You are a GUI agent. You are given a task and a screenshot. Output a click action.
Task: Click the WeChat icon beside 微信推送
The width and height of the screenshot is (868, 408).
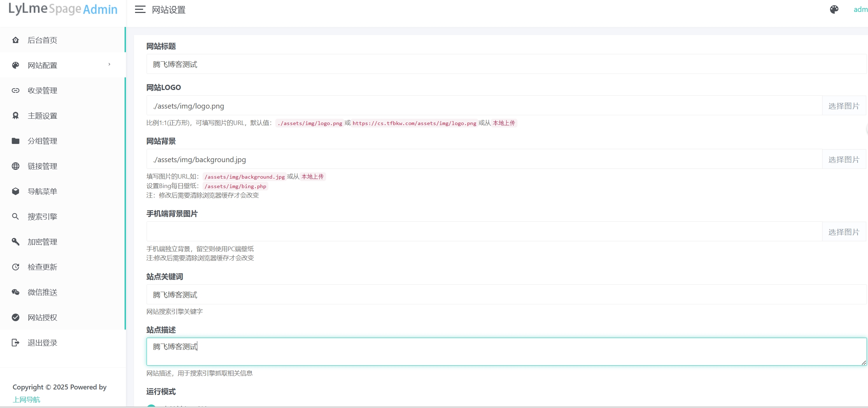(x=15, y=292)
